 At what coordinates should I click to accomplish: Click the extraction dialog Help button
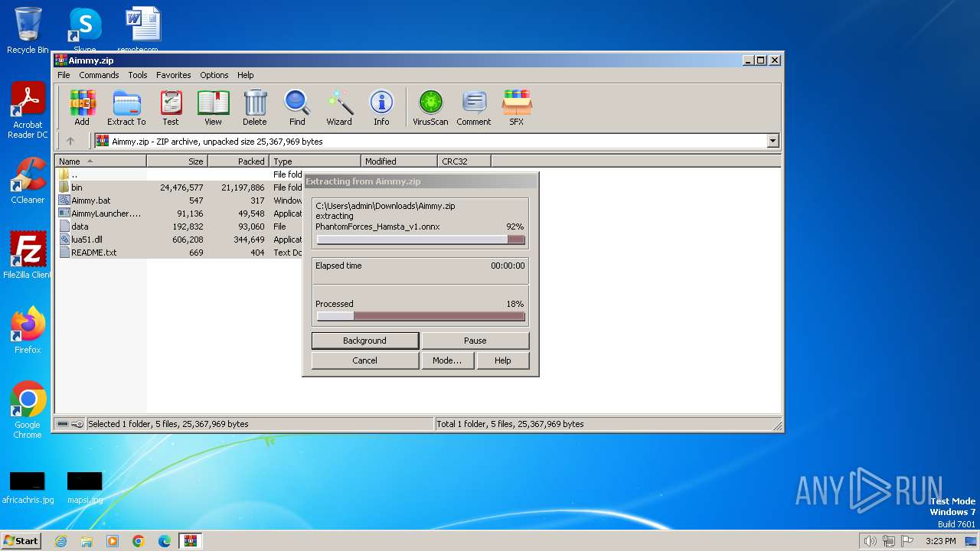[503, 360]
